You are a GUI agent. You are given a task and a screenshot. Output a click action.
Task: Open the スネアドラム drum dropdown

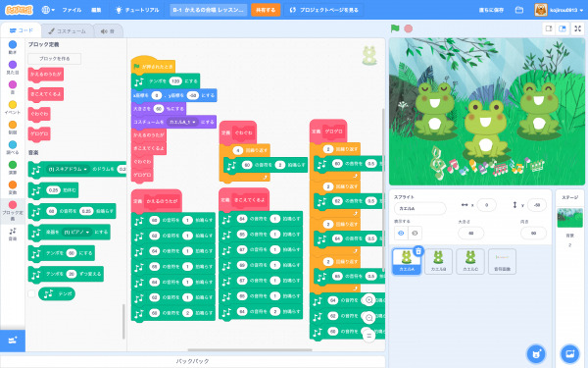point(69,170)
